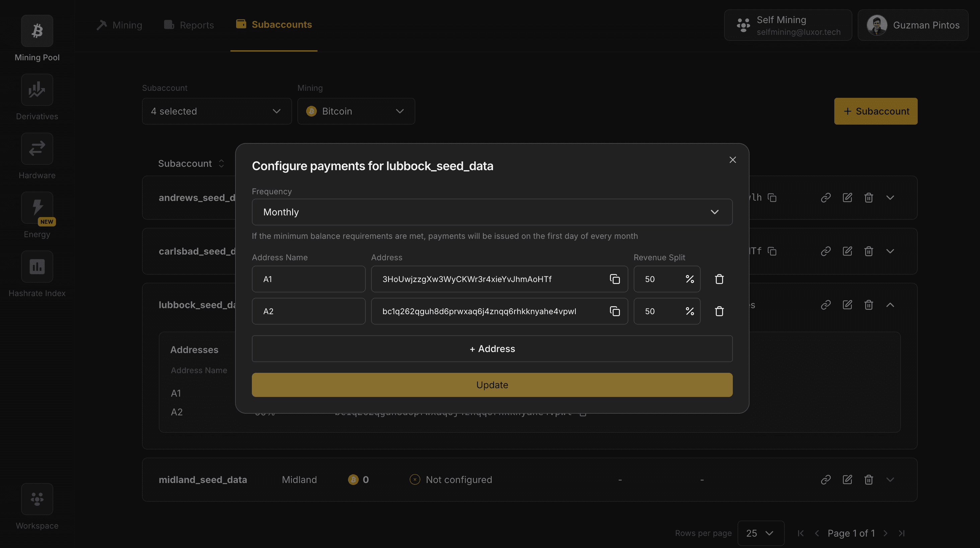This screenshot has width=980, height=548.
Task: Select the Hashrate Index icon
Action: click(x=37, y=266)
